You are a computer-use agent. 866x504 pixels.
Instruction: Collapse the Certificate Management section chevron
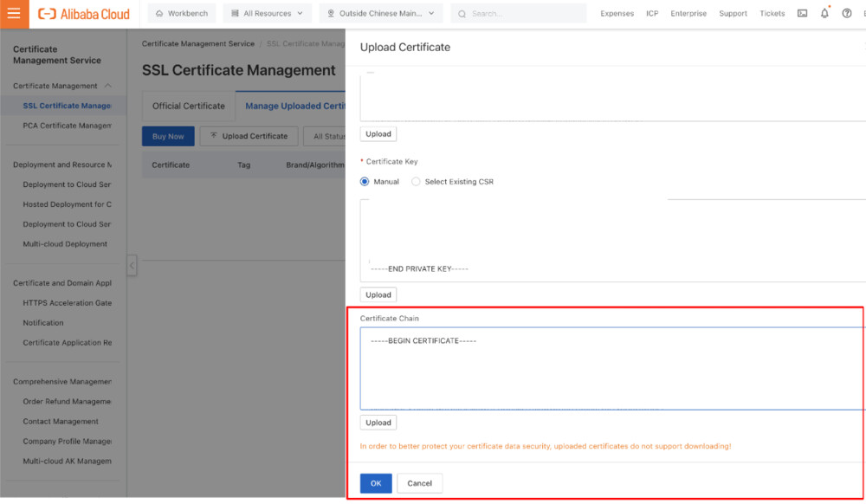(x=107, y=86)
